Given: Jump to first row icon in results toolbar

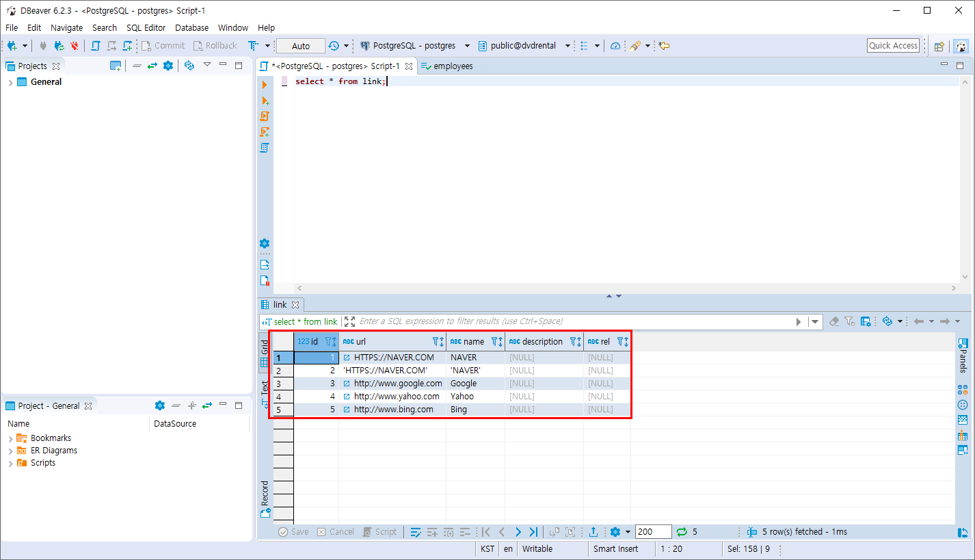Looking at the screenshot, I should click(486, 532).
